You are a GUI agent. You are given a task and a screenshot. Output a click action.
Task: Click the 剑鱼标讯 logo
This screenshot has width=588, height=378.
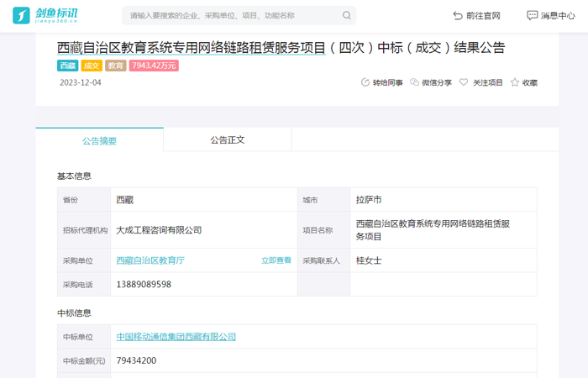click(x=45, y=15)
